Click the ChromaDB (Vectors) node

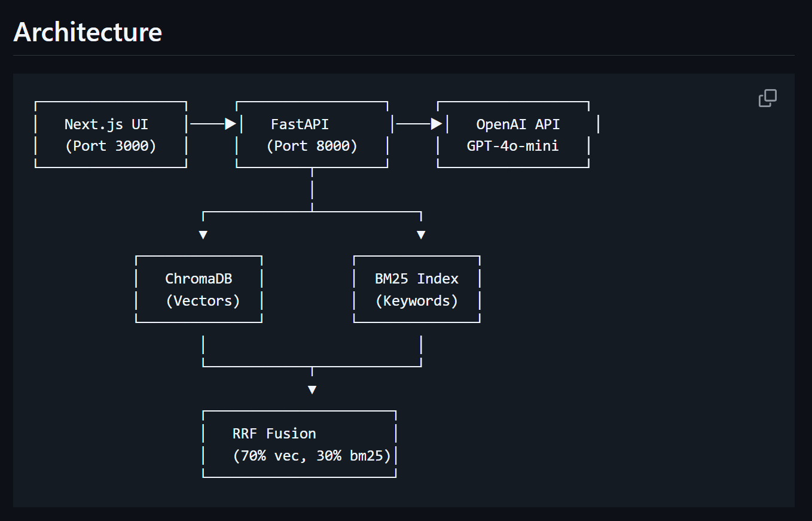tap(199, 289)
